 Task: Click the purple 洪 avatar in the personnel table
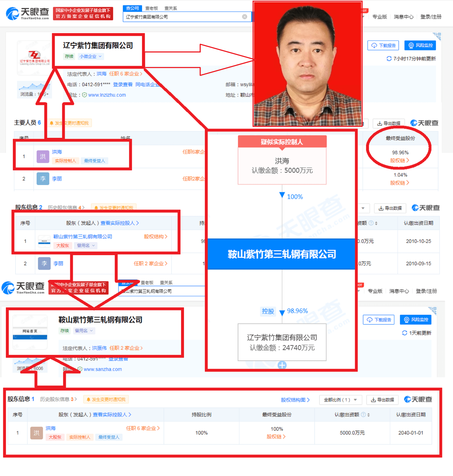click(43, 157)
